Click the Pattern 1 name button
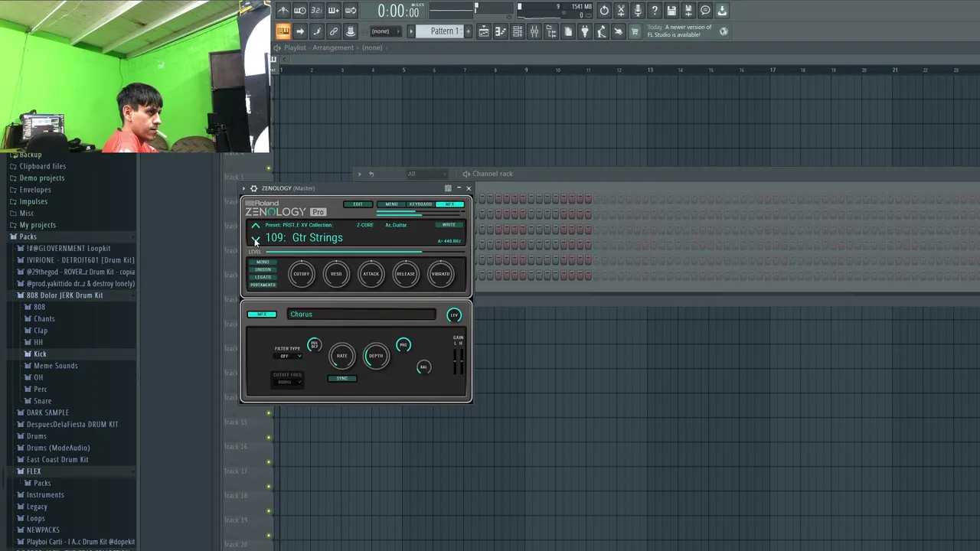 click(x=439, y=31)
